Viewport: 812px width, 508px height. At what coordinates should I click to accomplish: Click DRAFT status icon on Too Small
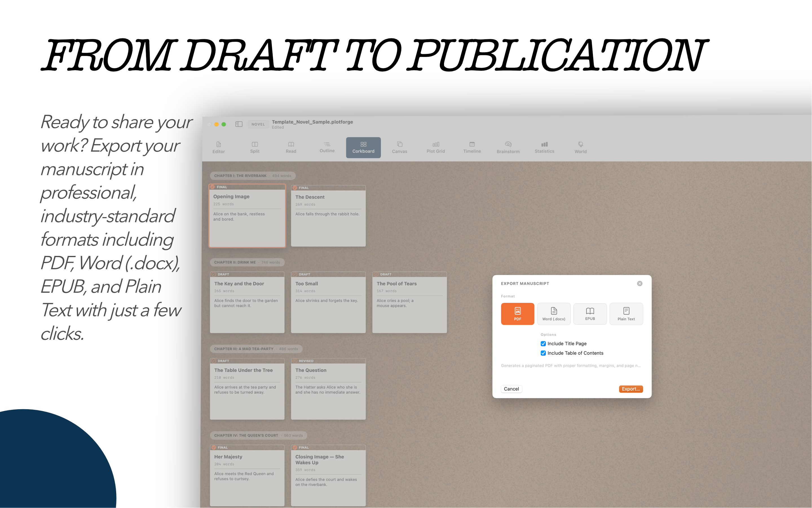(x=295, y=275)
